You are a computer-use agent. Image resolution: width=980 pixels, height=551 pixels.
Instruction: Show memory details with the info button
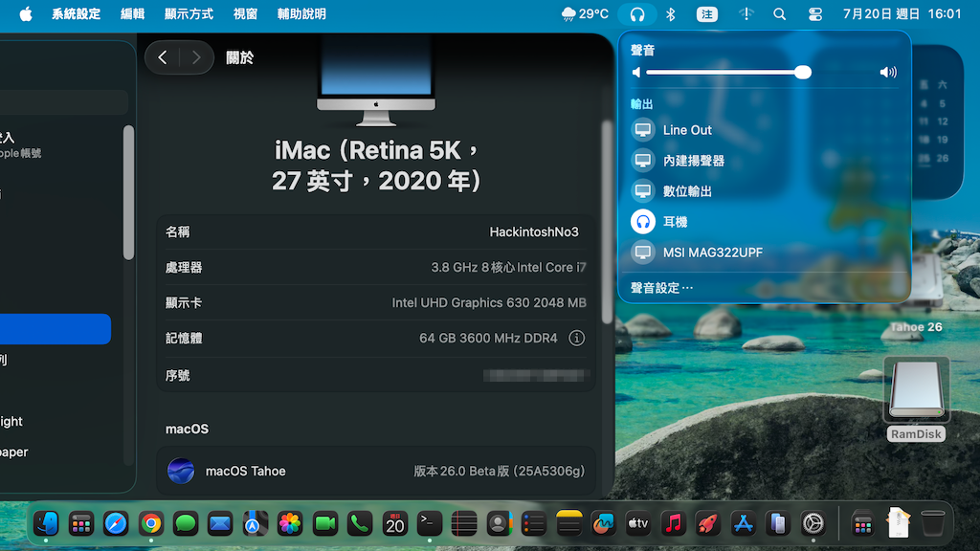click(576, 338)
